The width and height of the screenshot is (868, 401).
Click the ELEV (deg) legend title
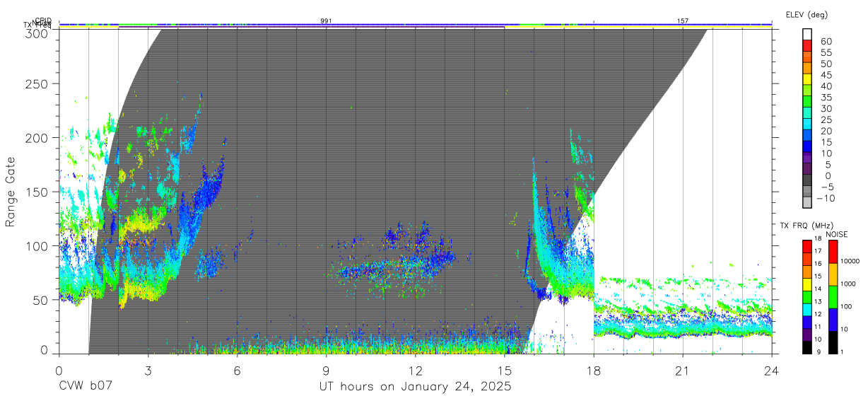(x=807, y=15)
